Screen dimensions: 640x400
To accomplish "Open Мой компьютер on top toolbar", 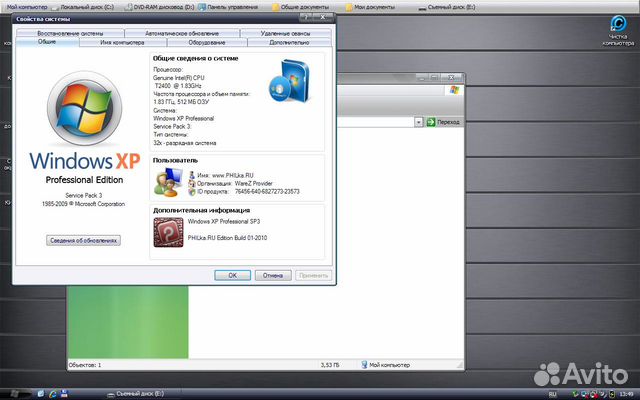I will point(27,7).
